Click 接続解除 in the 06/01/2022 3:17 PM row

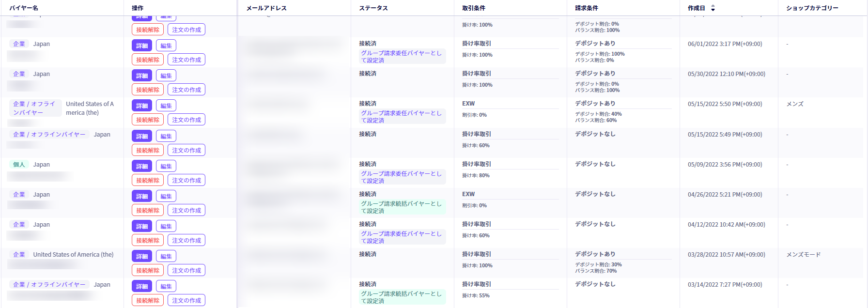pos(148,60)
